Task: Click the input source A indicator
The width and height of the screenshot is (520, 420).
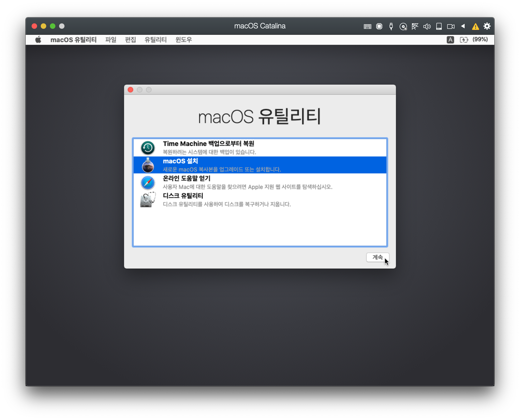Action: [x=450, y=40]
